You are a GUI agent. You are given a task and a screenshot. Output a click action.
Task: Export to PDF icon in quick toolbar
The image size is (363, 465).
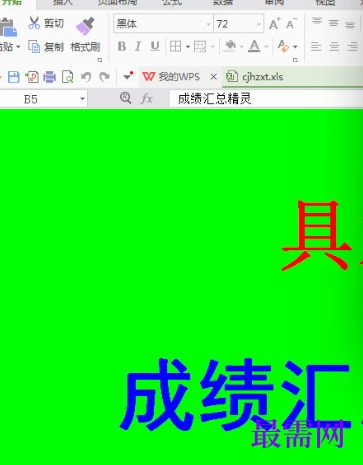[x=32, y=77]
